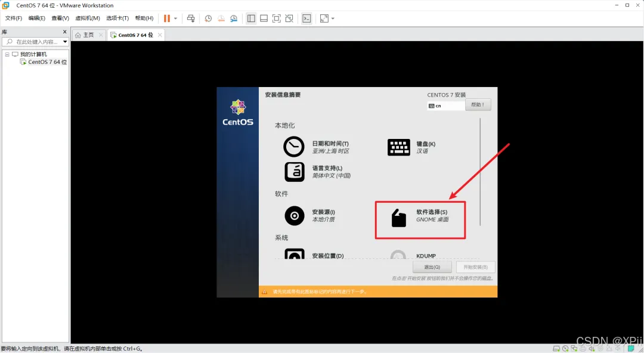Toggle the library sidebar view icon

[251, 18]
